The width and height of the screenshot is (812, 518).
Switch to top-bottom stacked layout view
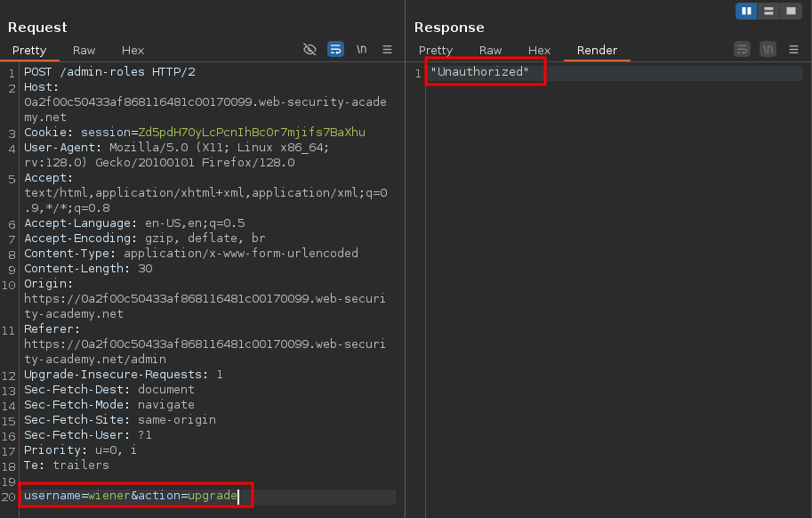[768, 11]
